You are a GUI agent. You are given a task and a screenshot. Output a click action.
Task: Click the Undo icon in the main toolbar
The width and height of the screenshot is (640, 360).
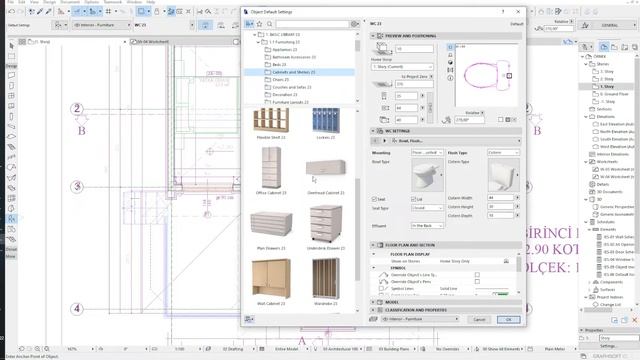pyautogui.click(x=11, y=12)
